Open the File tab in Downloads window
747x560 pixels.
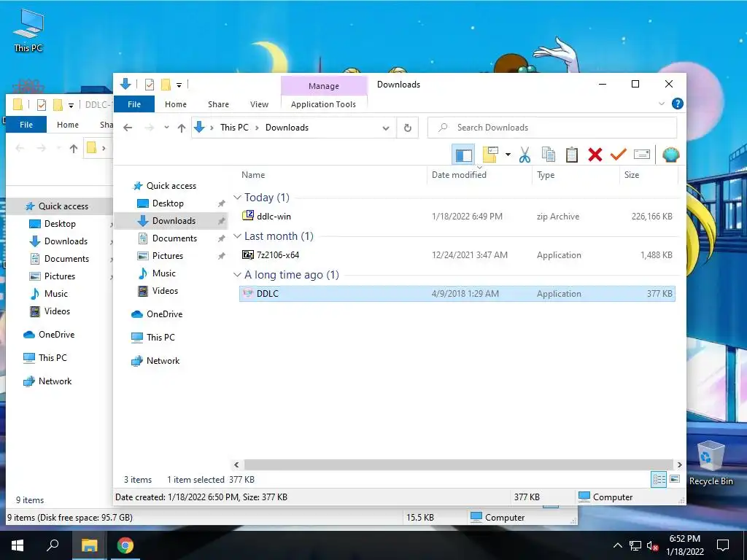(x=134, y=104)
